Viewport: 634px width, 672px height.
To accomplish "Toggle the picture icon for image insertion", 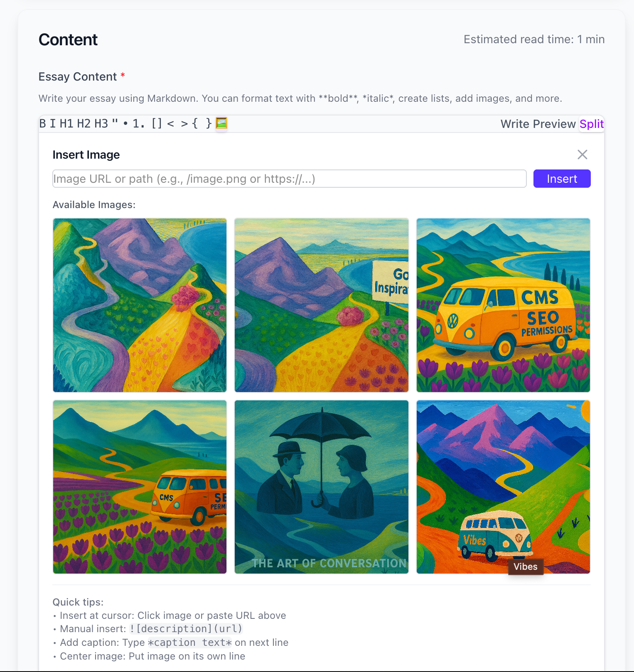I will 221,123.
